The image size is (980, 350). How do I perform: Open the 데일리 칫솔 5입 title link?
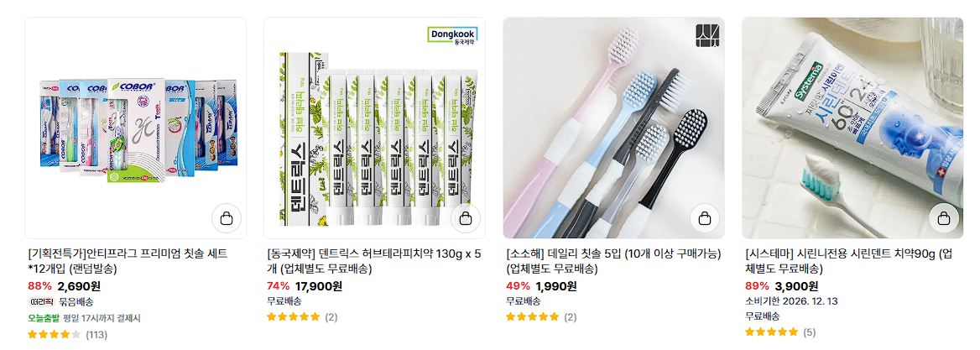pos(613,261)
